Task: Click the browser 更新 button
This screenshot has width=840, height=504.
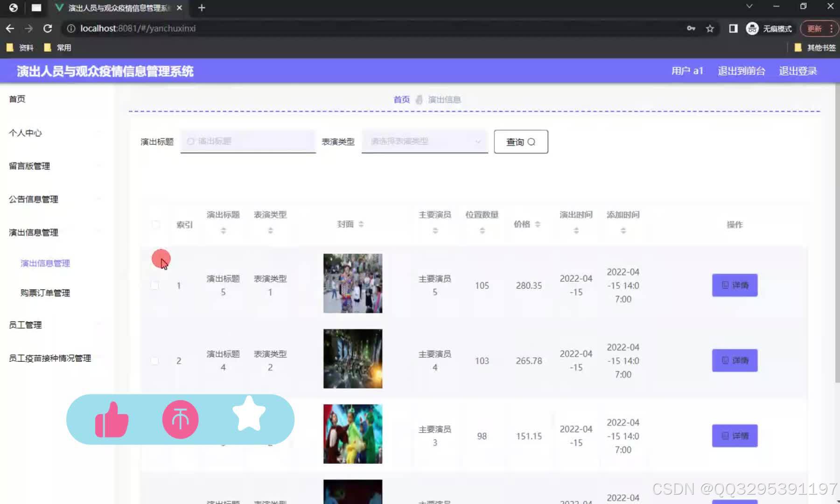Action: 819,28
